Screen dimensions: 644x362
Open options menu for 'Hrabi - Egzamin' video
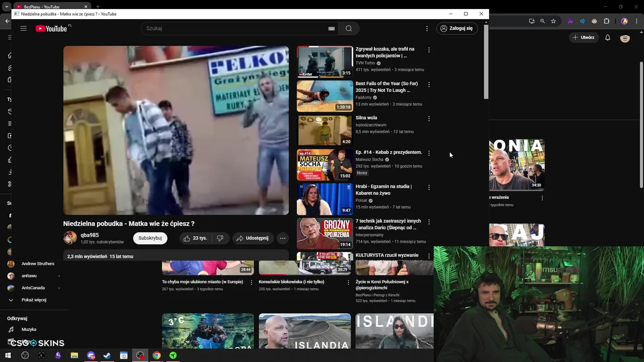coord(429,187)
